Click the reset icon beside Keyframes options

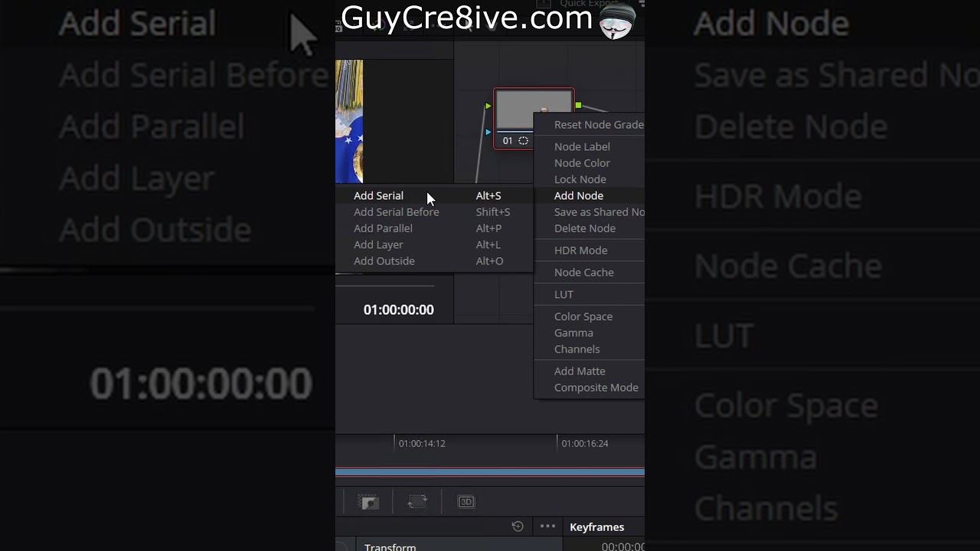coord(518,527)
